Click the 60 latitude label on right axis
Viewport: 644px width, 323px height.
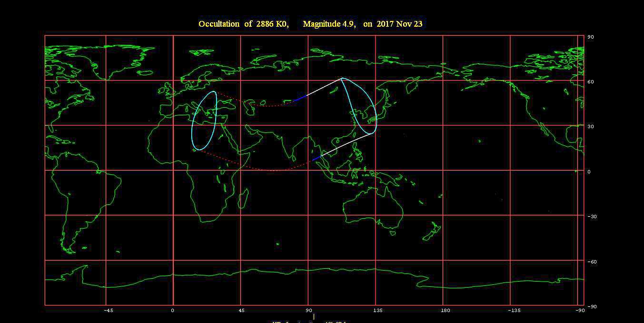pos(590,81)
